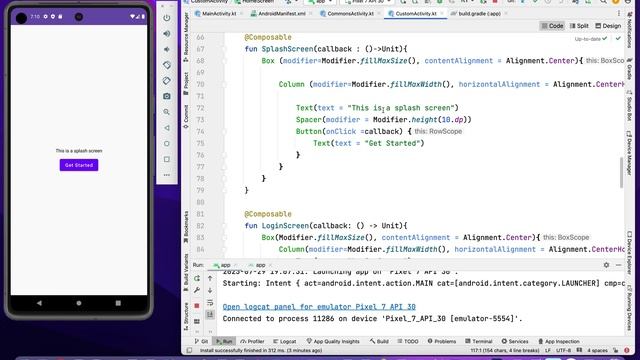Toggle soft-wrap icon in Run console
Viewport: 640px width, 360px height.
210,303
